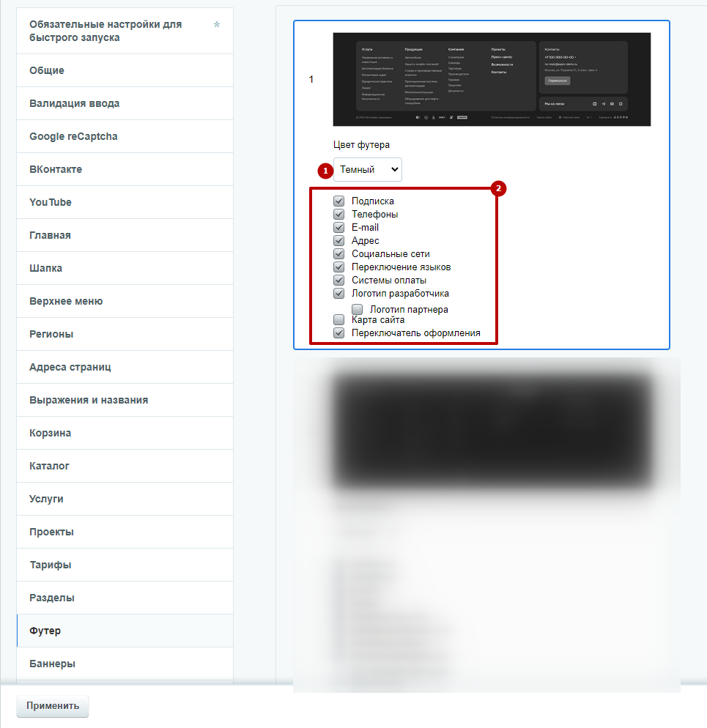The width and height of the screenshot is (707, 728).
Task: Click the red number 1 marker badge
Action: [x=325, y=171]
